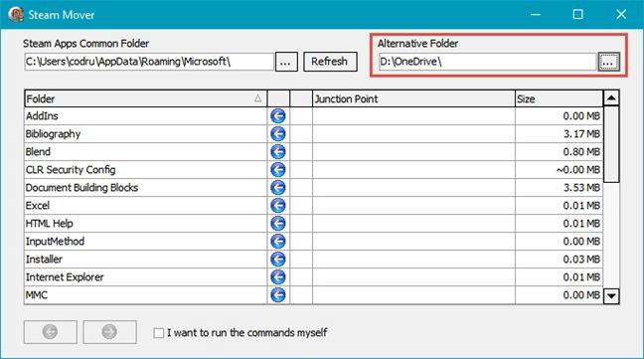Click the Junction Point column header
Viewport: 644px width, 359px height.
[413, 99]
